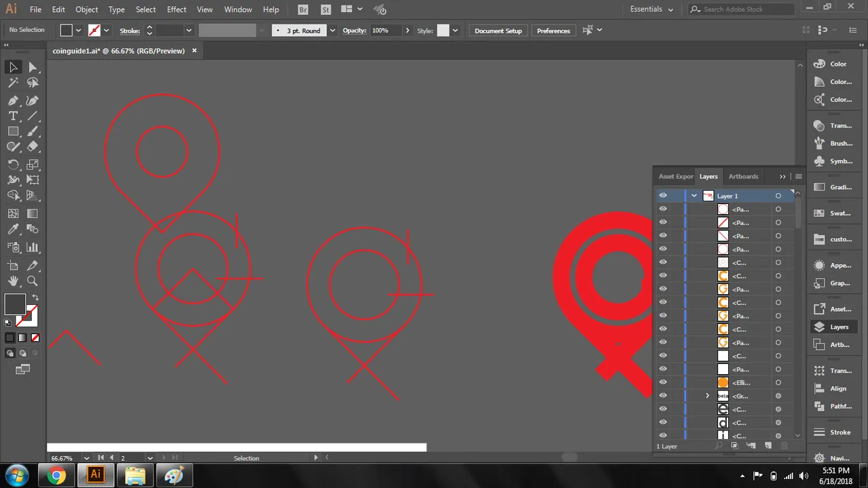Open the Effect menu
Viewport: 868px width, 488px height.
[176, 9]
